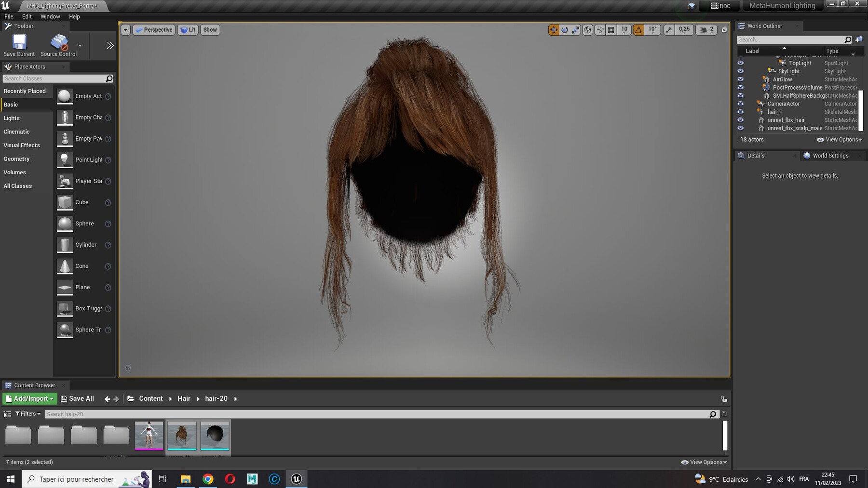This screenshot has height=488, width=868.
Task: Open grid snap size value 10
Action: click(x=624, y=30)
